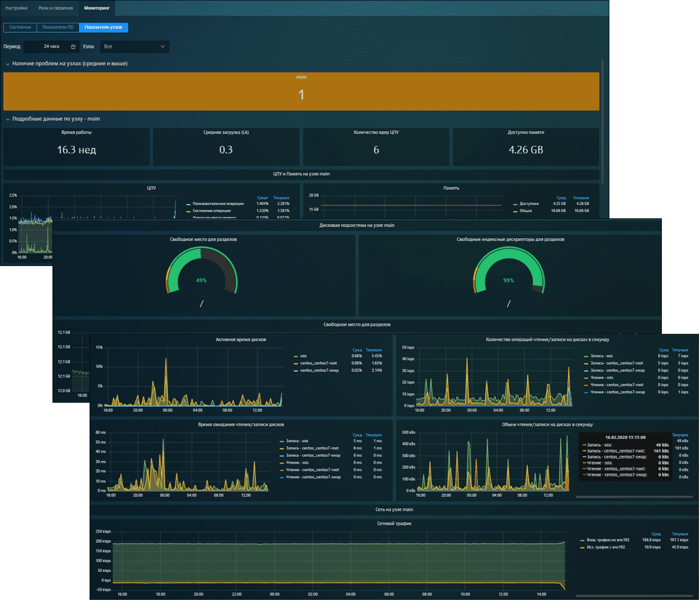Sort the Память legend by 'Сред' column
Screen dimensions: 700x602
(x=561, y=198)
